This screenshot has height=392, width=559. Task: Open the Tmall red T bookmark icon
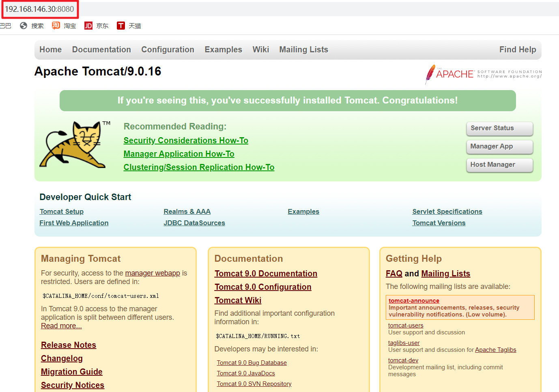pos(121,26)
